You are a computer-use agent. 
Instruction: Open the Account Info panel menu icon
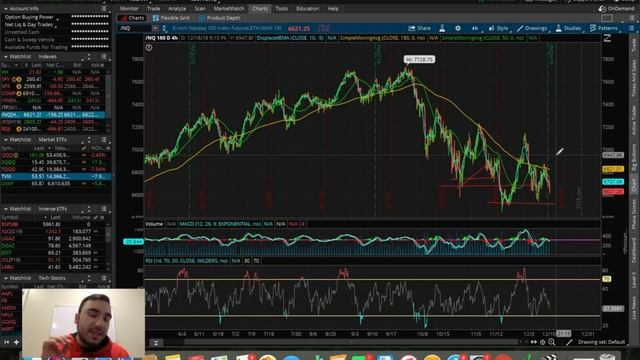click(104, 9)
